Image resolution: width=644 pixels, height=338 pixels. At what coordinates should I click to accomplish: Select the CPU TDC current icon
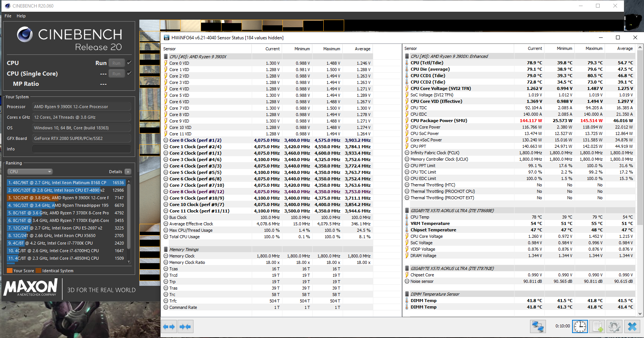click(x=407, y=108)
